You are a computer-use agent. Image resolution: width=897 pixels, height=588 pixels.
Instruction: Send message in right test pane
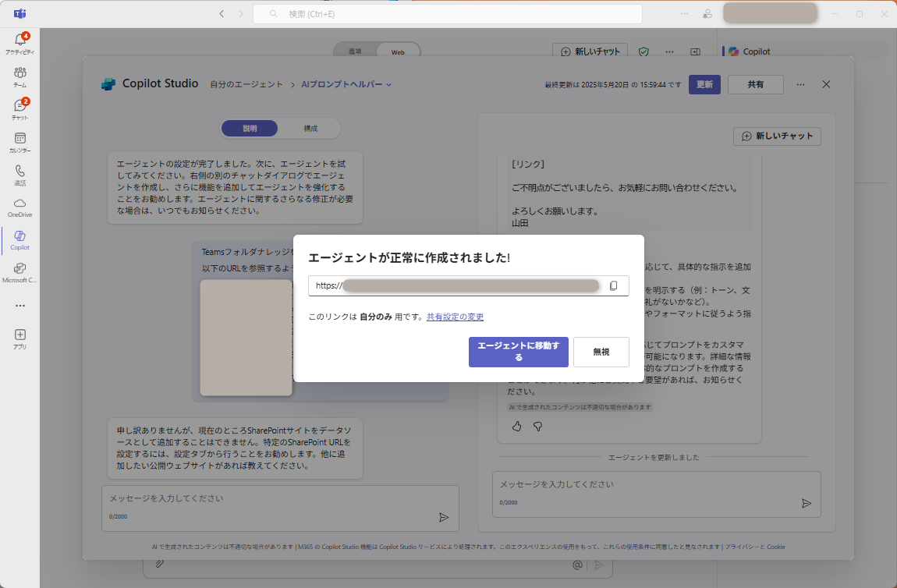click(x=806, y=503)
